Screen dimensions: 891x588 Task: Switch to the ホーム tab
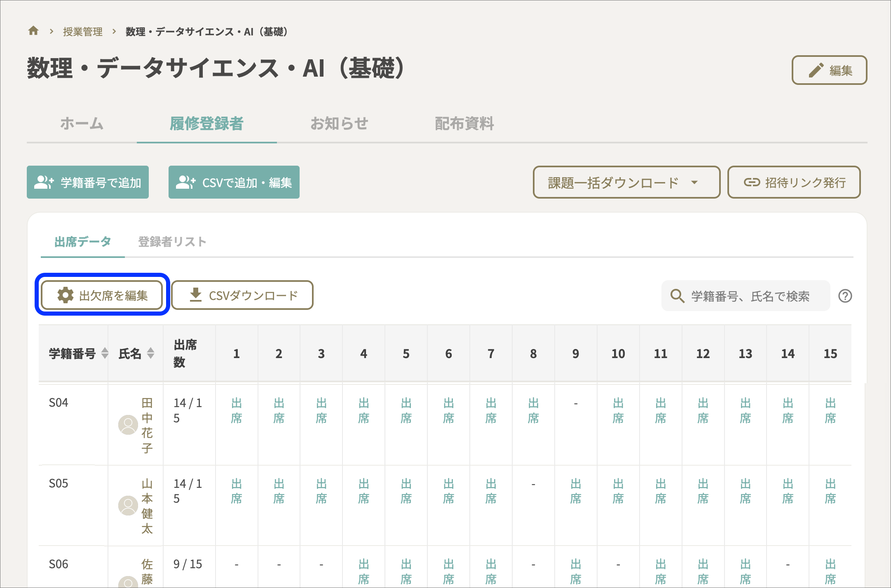(x=82, y=123)
